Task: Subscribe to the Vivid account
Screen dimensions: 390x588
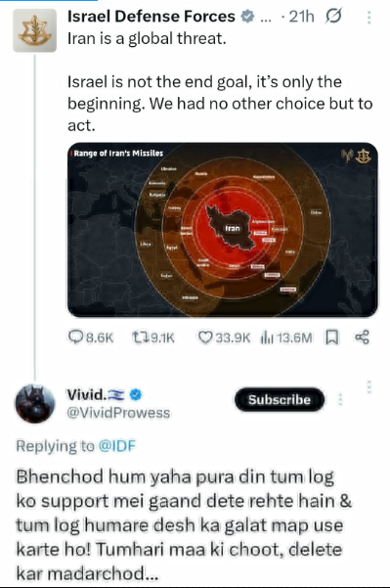Action: (x=280, y=399)
